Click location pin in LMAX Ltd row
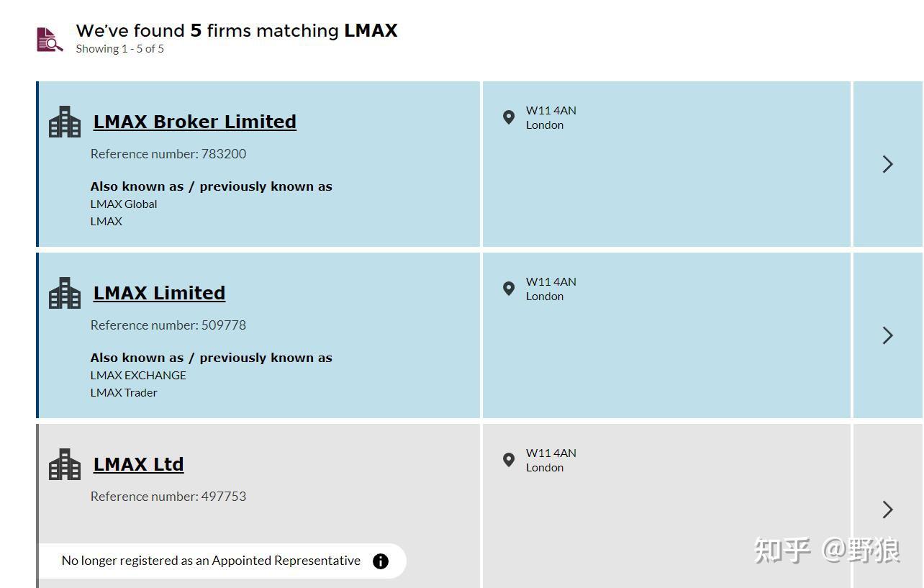This screenshot has height=588, width=924. pos(509,460)
